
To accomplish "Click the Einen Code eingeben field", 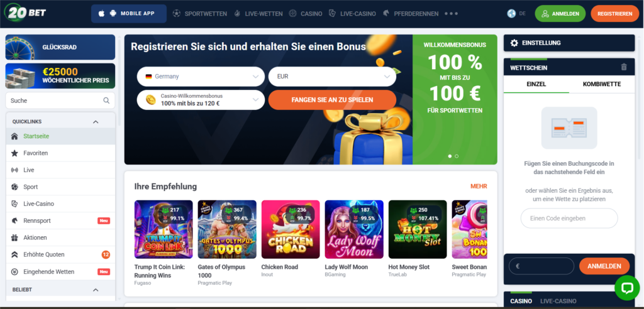I will 569,219.
